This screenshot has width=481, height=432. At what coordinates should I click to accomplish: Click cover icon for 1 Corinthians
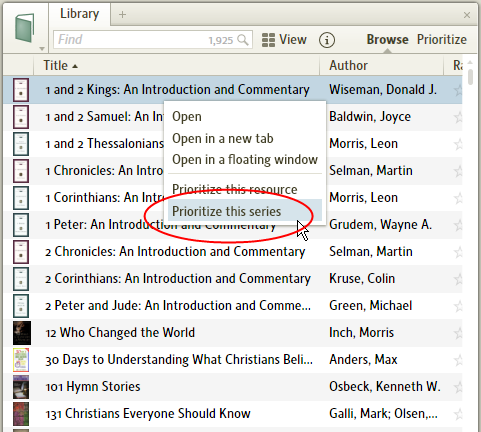(x=21, y=198)
